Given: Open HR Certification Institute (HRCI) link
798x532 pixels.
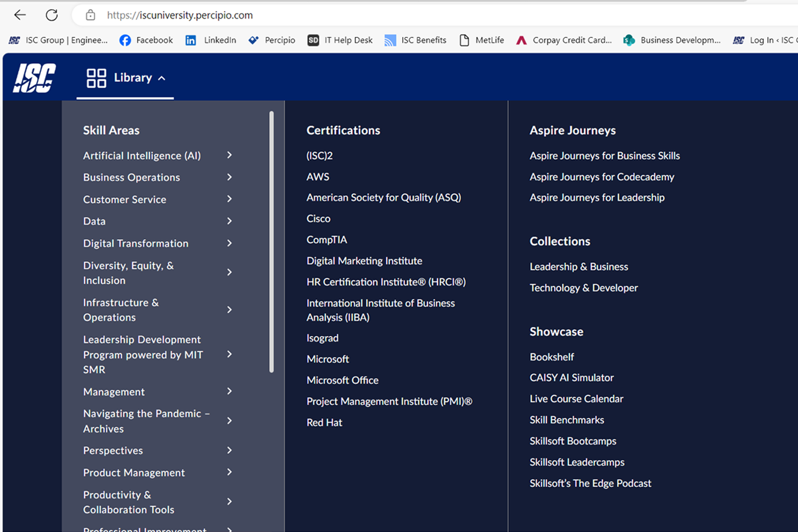Looking at the screenshot, I should point(386,282).
